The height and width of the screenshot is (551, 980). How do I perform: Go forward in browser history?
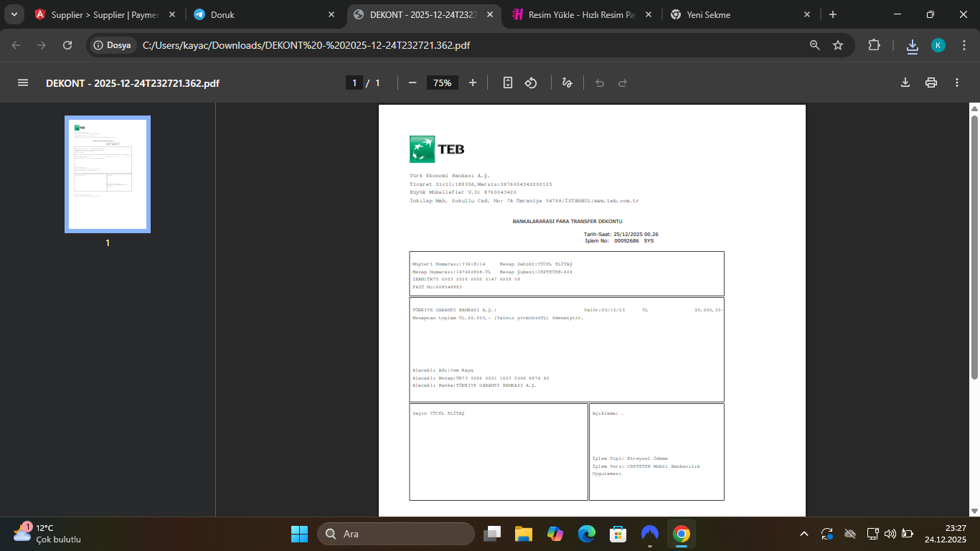[42, 45]
